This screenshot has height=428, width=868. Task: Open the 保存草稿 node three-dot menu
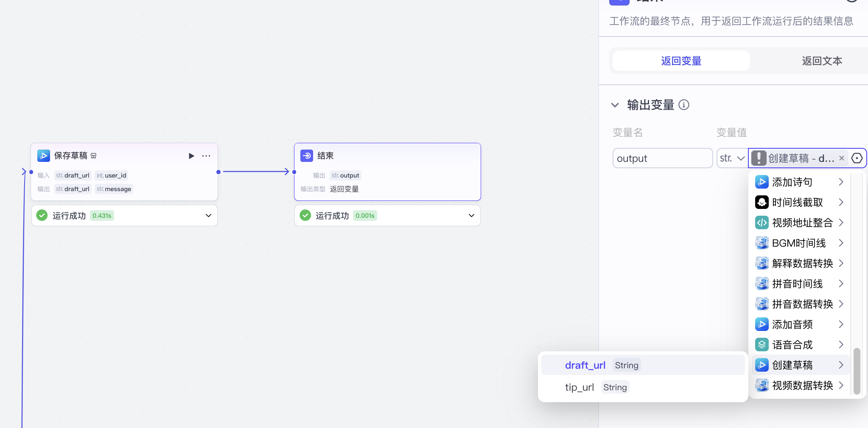[206, 156]
